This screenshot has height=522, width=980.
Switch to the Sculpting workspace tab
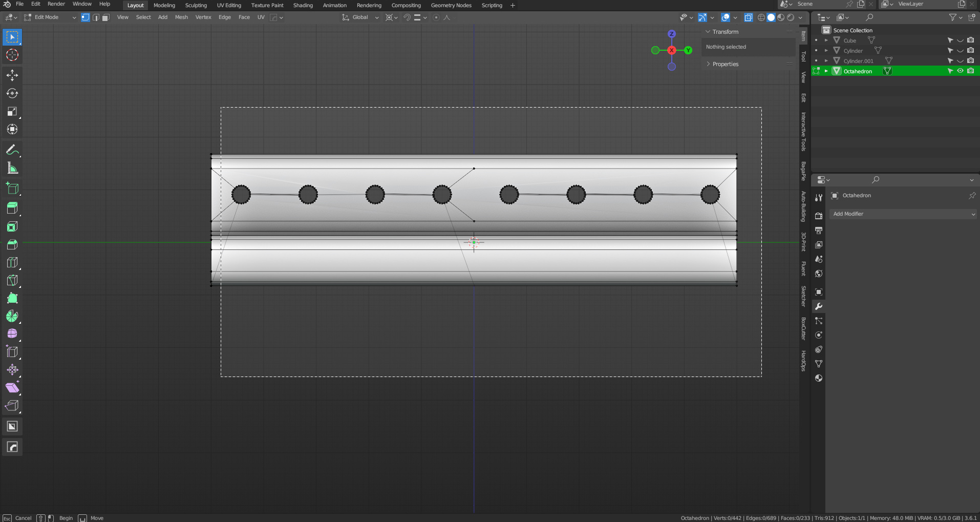pyautogui.click(x=196, y=6)
